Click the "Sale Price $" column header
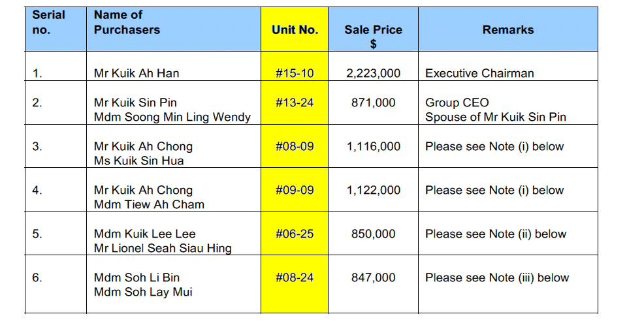644x329 pixels. pyautogui.click(x=374, y=36)
